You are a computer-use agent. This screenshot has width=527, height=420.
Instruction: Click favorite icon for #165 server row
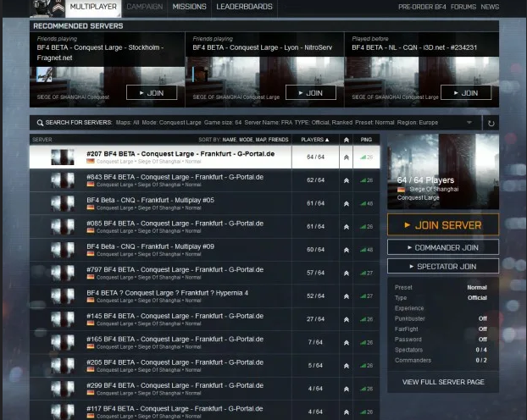point(347,343)
